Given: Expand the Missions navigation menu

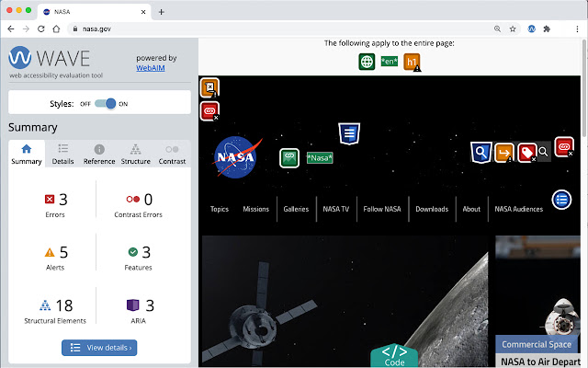Looking at the screenshot, I should (255, 209).
